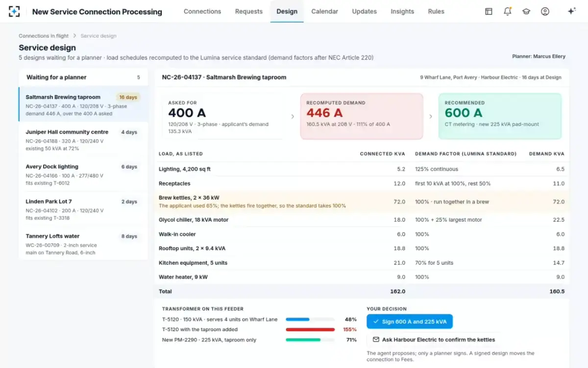Click the Service design breadcrumb
This screenshot has width=588, height=368.
tap(98, 36)
